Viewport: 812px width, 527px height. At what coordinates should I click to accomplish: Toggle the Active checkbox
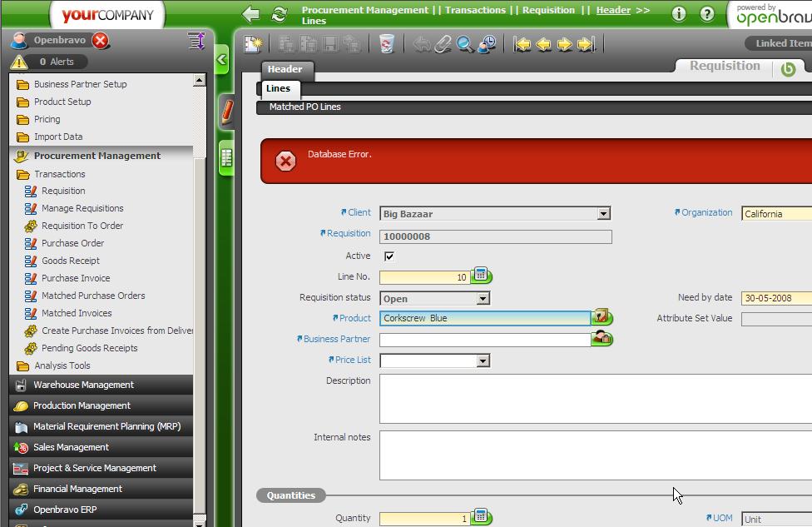coord(389,256)
